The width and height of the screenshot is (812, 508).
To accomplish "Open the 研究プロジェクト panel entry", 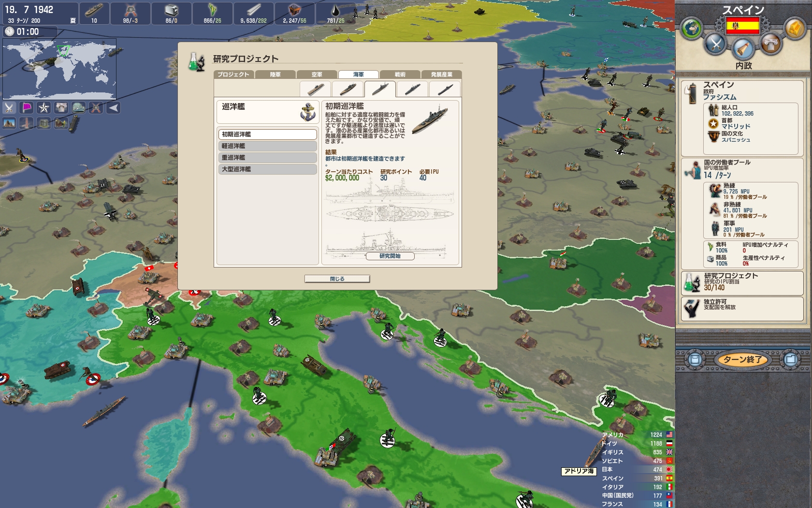I will pyautogui.click(x=742, y=283).
